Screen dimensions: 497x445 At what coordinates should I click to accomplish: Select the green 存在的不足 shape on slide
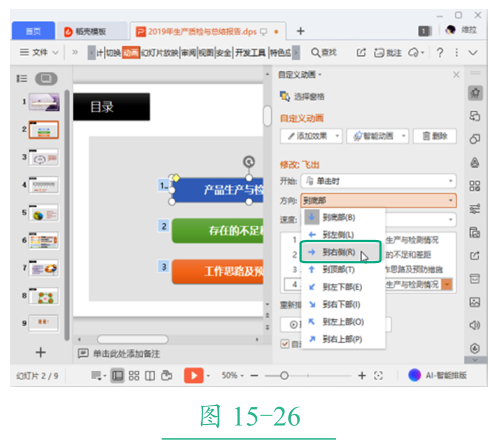pyautogui.click(x=218, y=230)
